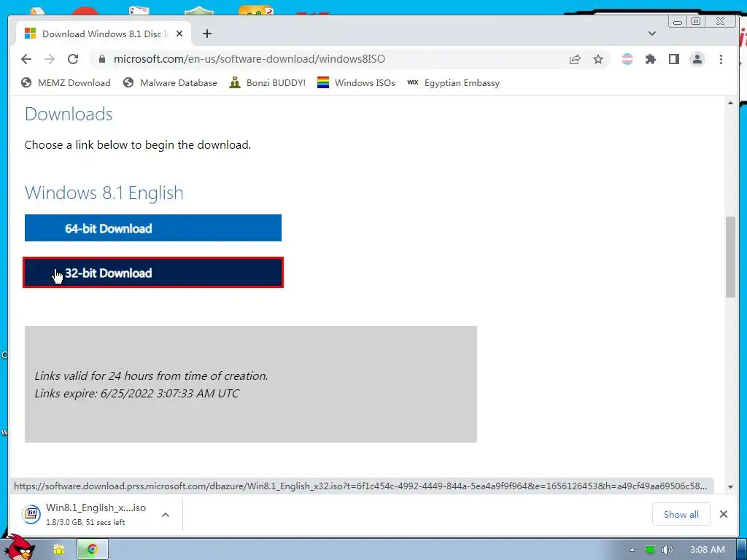
Task: Start the 64-bit Download
Action: pos(153,228)
